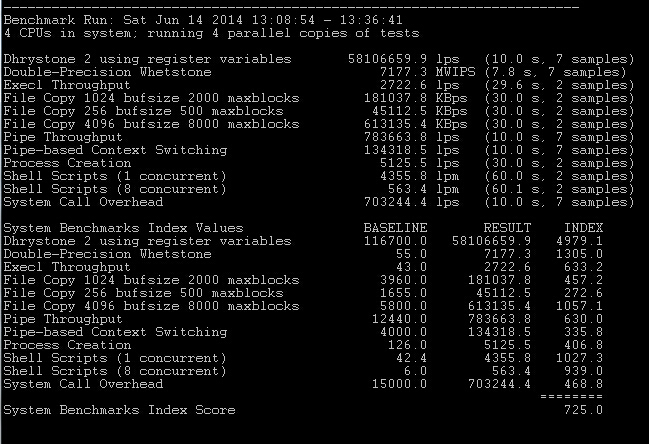Click Process Creation value 5125.5 lps
Viewport: 649px width, 444px height.
(x=420, y=163)
